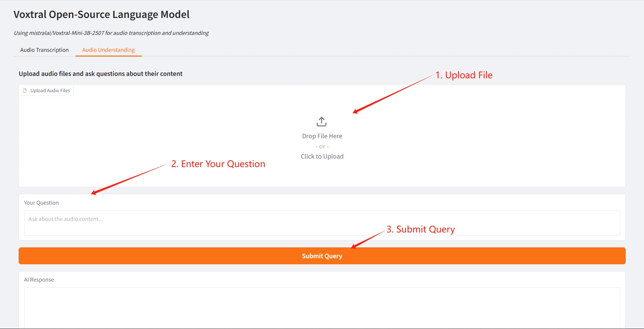The height and width of the screenshot is (329, 644).
Task: Click the file icon beside Upload Audio Files
Action: (25, 90)
